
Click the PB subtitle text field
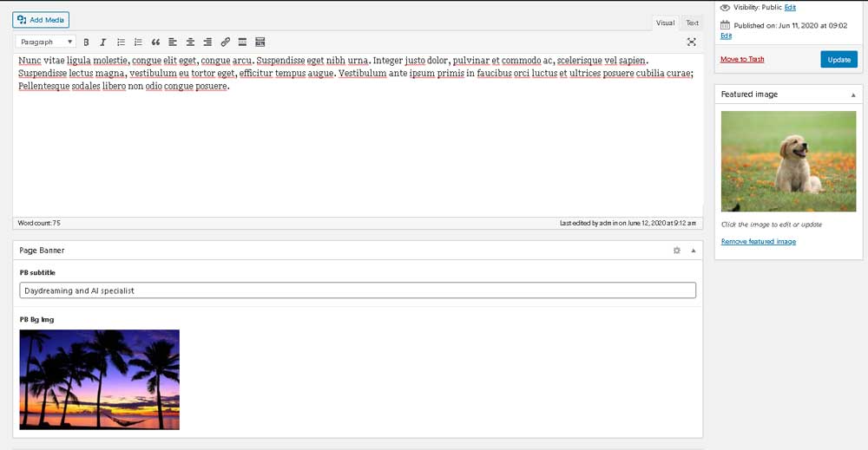coord(358,290)
